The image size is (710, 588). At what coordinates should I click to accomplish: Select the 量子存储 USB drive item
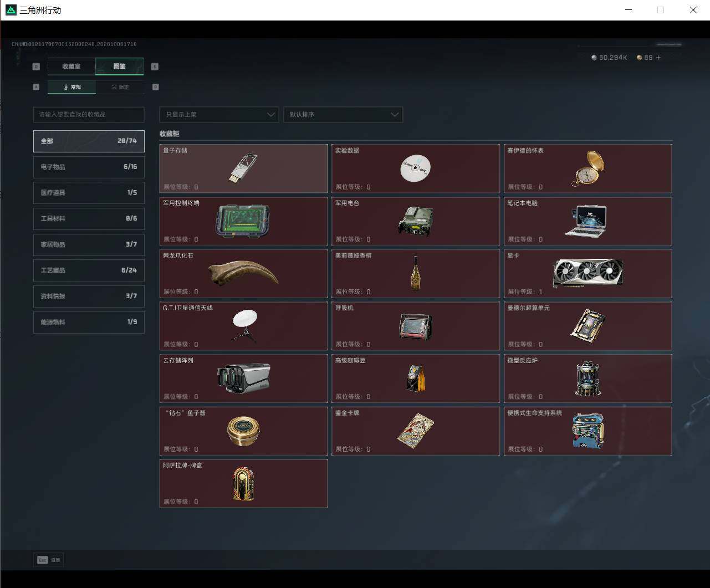(243, 168)
